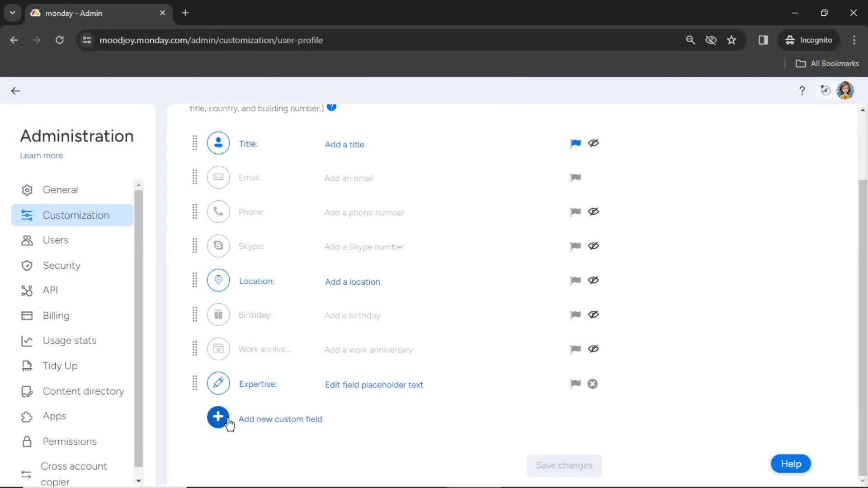This screenshot has width=868, height=488.
Task: Toggle mandatory flag for Work anniversary
Action: 575,349
